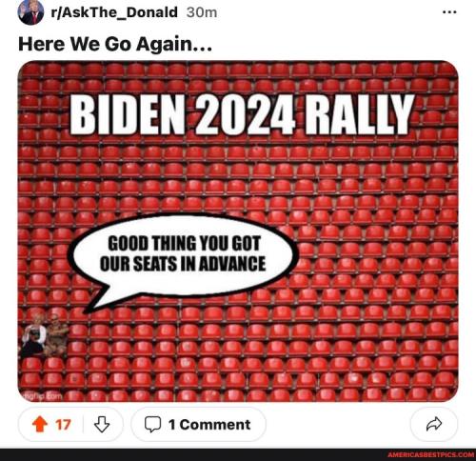This screenshot has height=461, width=476.
Task: Click GOOD THING YOU GOT text line
Action: pyautogui.click(x=185, y=244)
